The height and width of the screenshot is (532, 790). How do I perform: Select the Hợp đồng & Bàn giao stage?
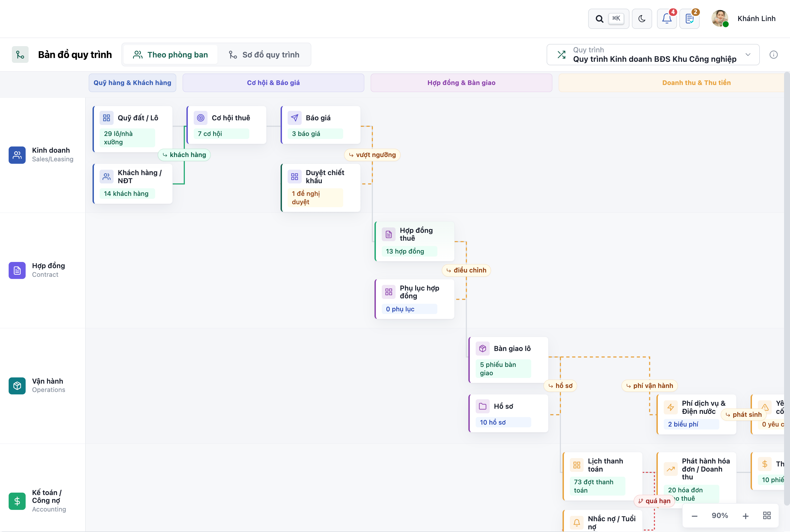(x=462, y=83)
